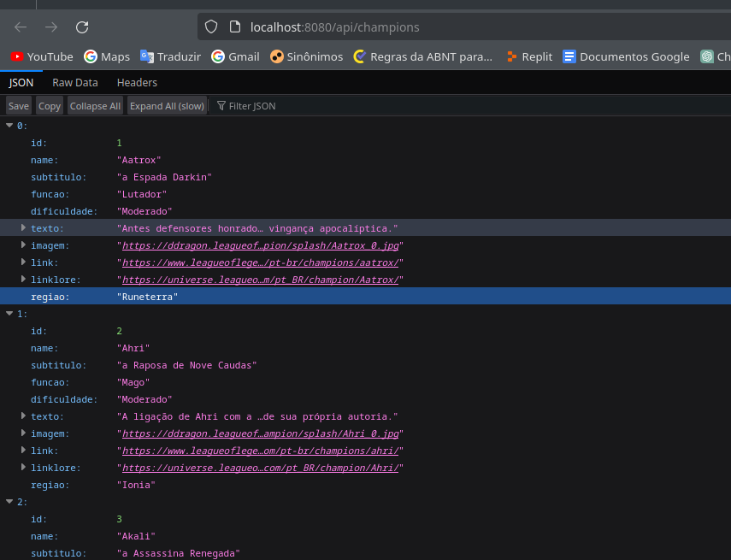Open the Ahri universe linklore URL
Viewport: 731px width, 560px height.
(256, 468)
